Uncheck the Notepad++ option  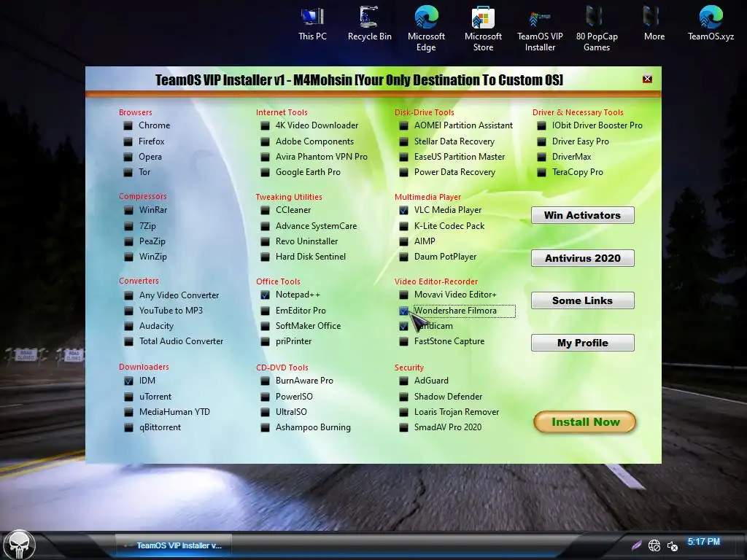265,295
